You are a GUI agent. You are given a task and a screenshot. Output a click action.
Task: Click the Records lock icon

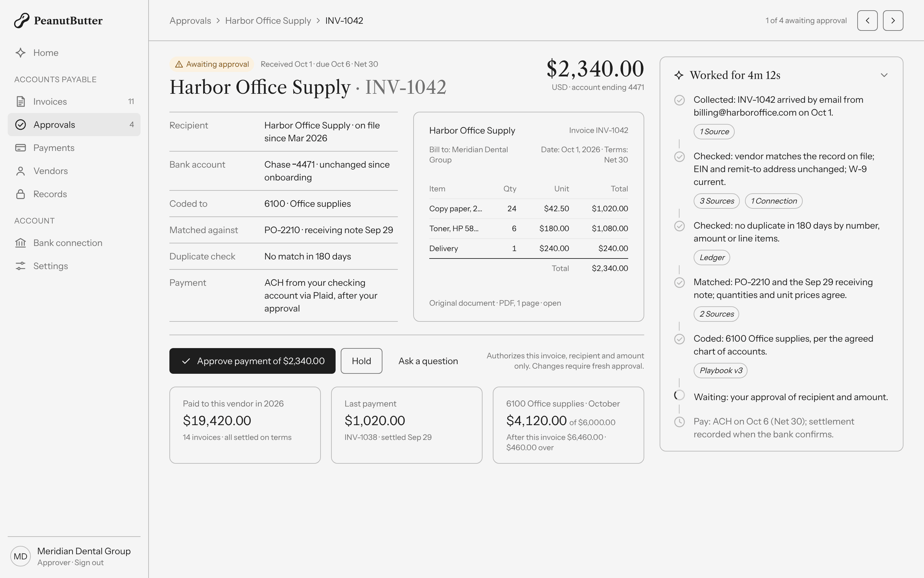coord(21,194)
